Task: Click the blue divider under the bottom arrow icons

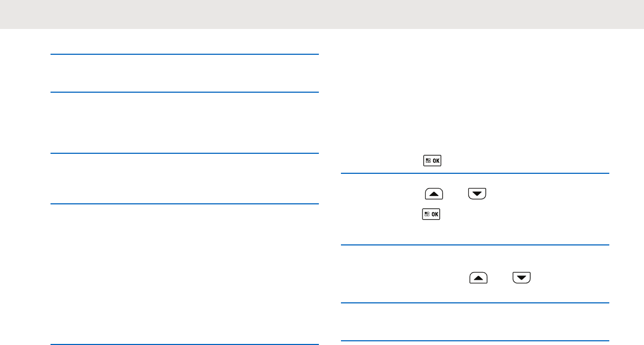Action: pos(475,303)
